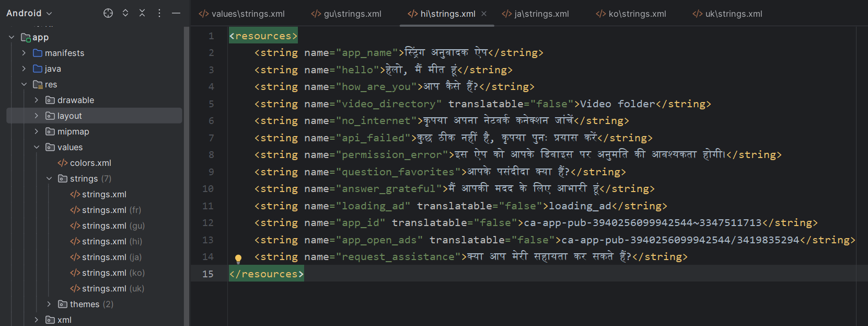Open the Android project view dropdown
Screen dimensions: 868x326
(x=29, y=13)
